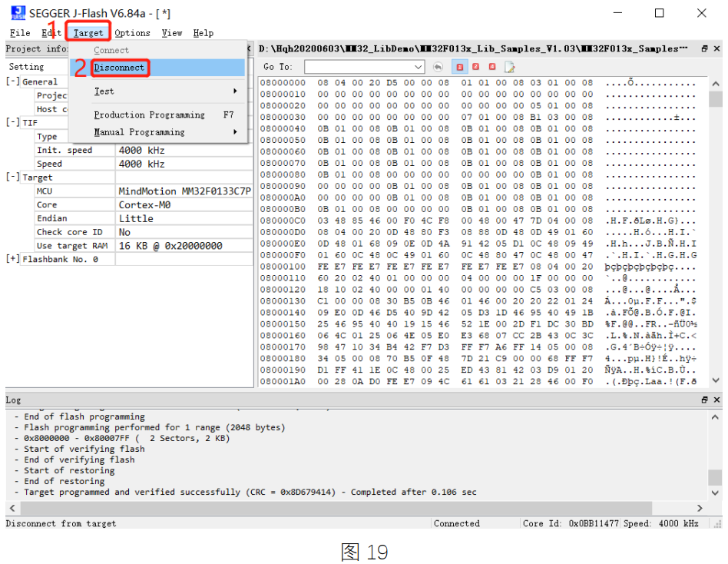This screenshot has height=564, width=728.
Task: Select MCU value MindMotion MM32F0133C7P
Action: tap(184, 191)
